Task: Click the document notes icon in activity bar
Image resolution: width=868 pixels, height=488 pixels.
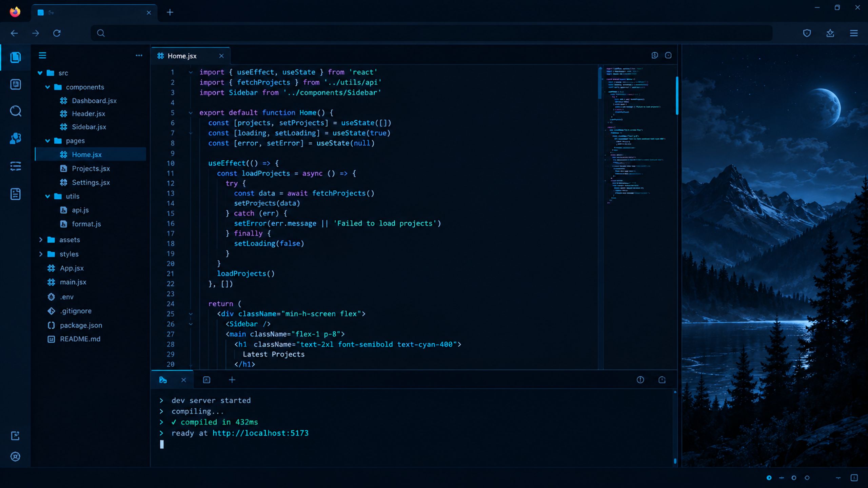Action: tap(15, 194)
